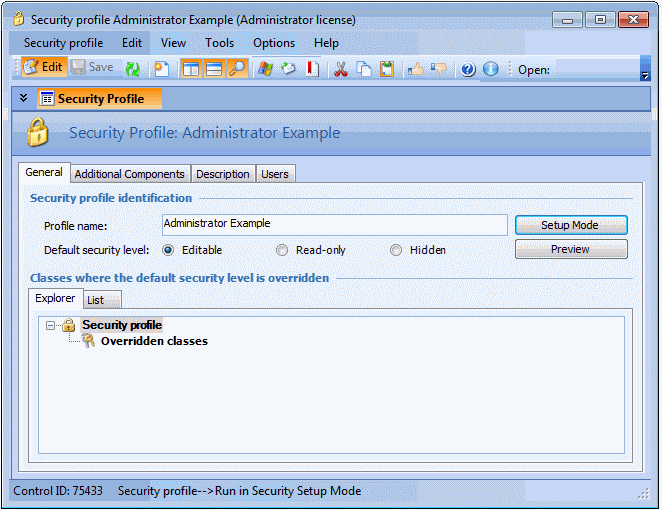Open the Edit menu

pyautogui.click(x=132, y=43)
